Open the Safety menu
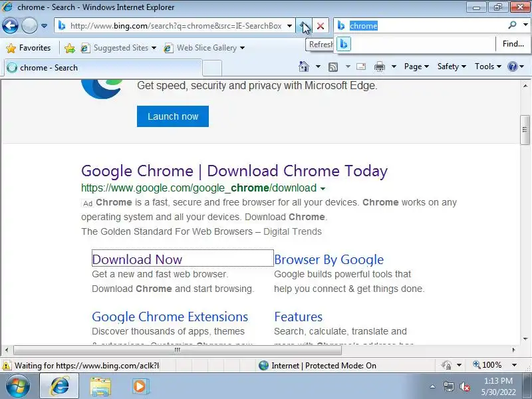 452,66
